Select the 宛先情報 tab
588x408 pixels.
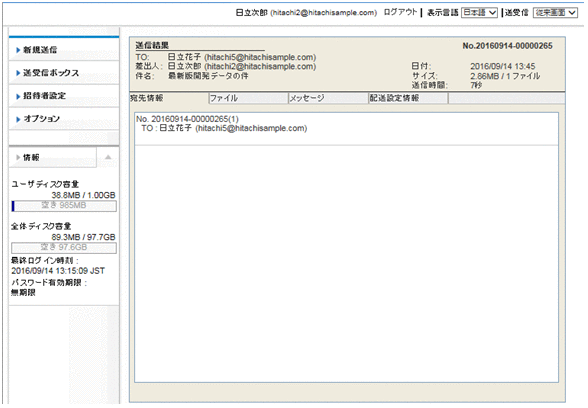pyautogui.click(x=169, y=98)
